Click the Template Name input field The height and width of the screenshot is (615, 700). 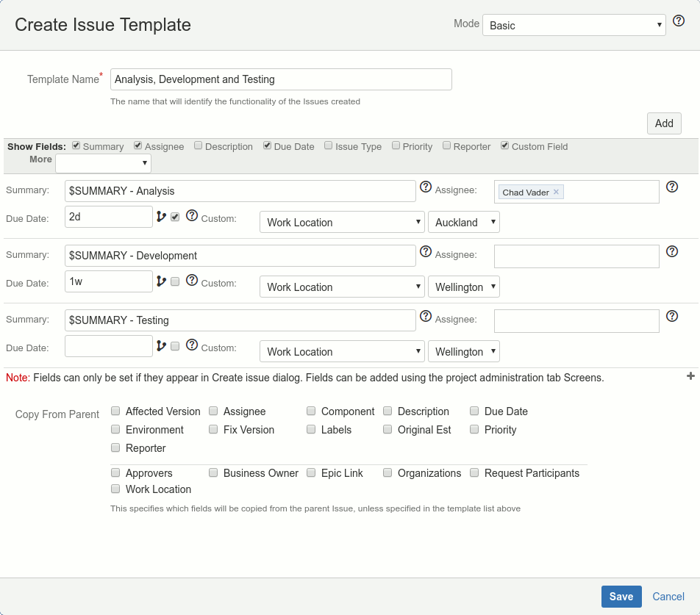click(x=281, y=79)
